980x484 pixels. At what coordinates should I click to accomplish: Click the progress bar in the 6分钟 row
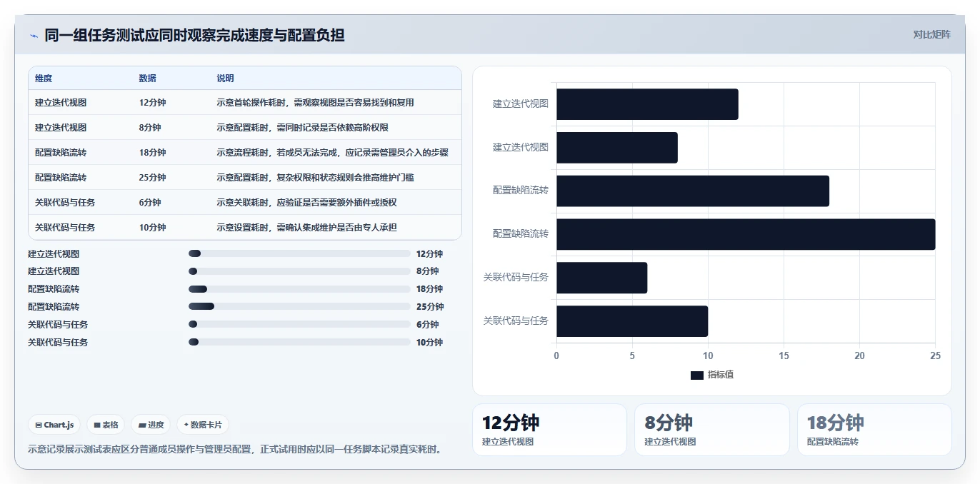pos(299,325)
